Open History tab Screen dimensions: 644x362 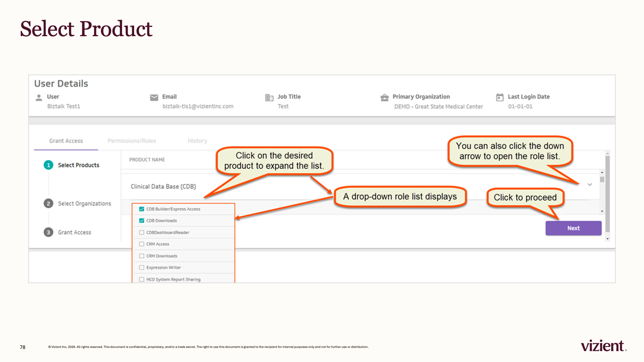point(197,141)
